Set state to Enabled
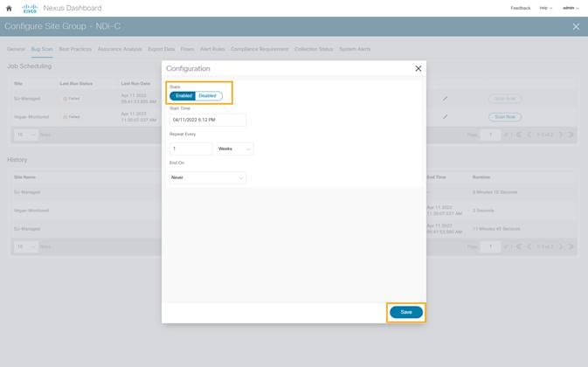This screenshot has height=367, width=588. click(183, 96)
